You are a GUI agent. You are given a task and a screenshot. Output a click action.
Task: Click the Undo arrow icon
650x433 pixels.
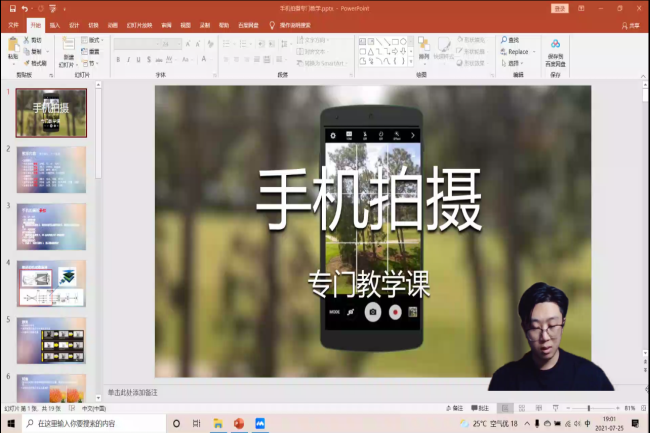point(23,8)
